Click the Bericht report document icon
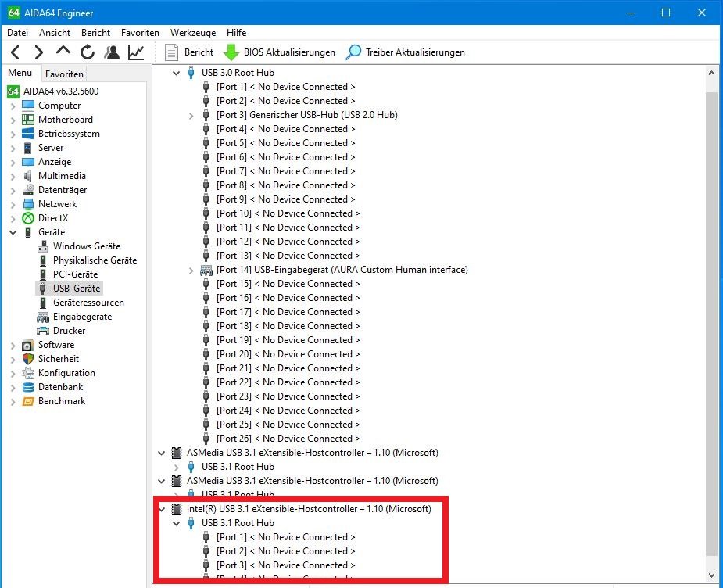The width and height of the screenshot is (723, 588). (171, 52)
